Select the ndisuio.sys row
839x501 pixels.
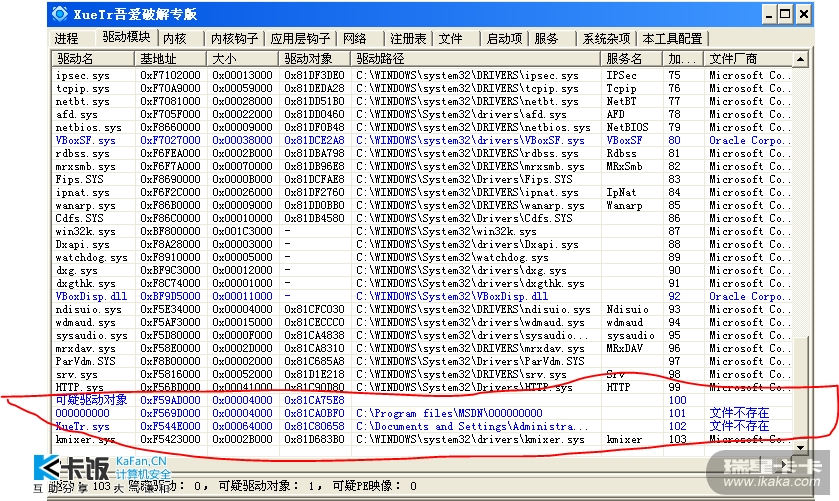tap(422, 309)
